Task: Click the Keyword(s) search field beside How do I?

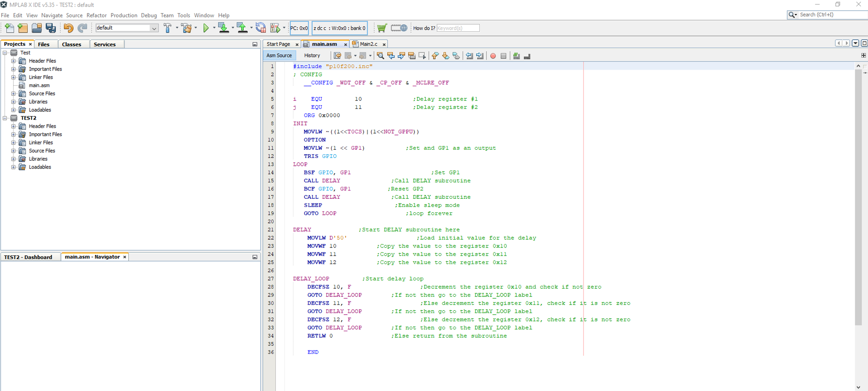Action: (458, 28)
